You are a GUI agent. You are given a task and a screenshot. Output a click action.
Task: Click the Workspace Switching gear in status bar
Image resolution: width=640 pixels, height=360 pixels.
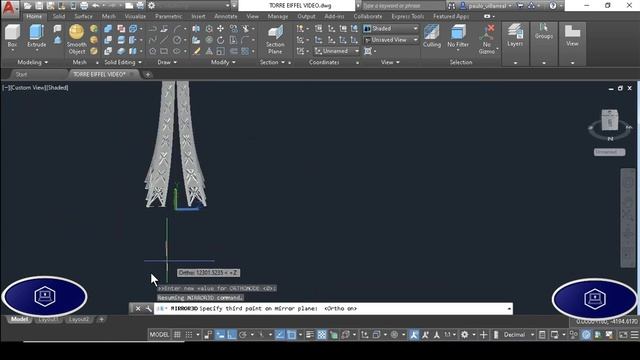(x=464, y=335)
